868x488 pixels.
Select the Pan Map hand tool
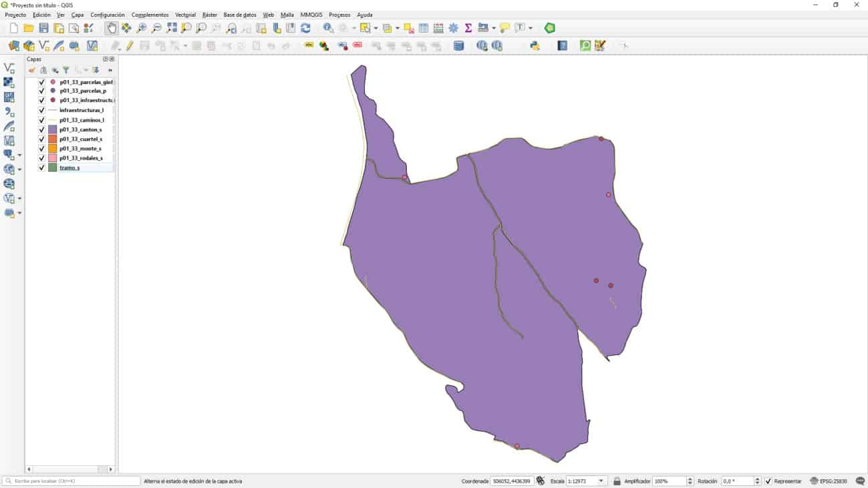pos(112,28)
